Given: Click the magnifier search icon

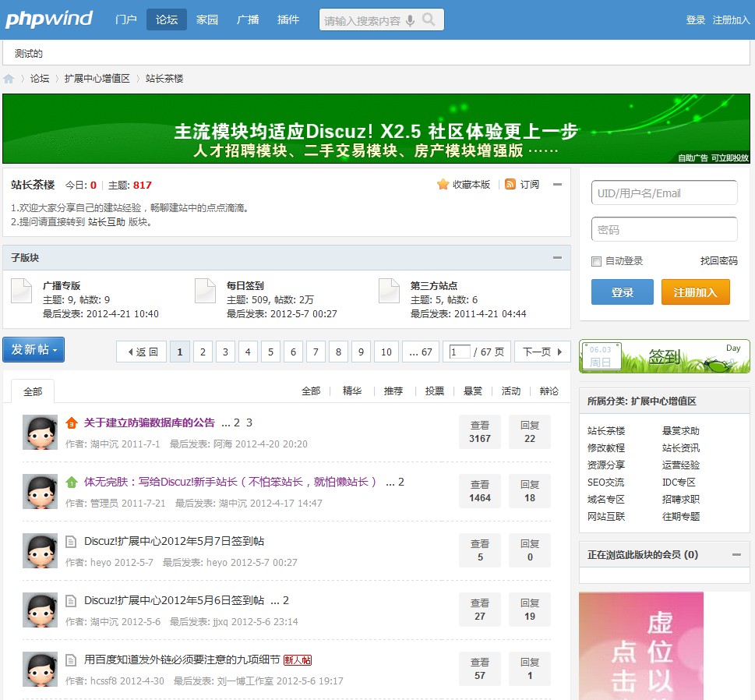Looking at the screenshot, I should pyautogui.click(x=428, y=19).
